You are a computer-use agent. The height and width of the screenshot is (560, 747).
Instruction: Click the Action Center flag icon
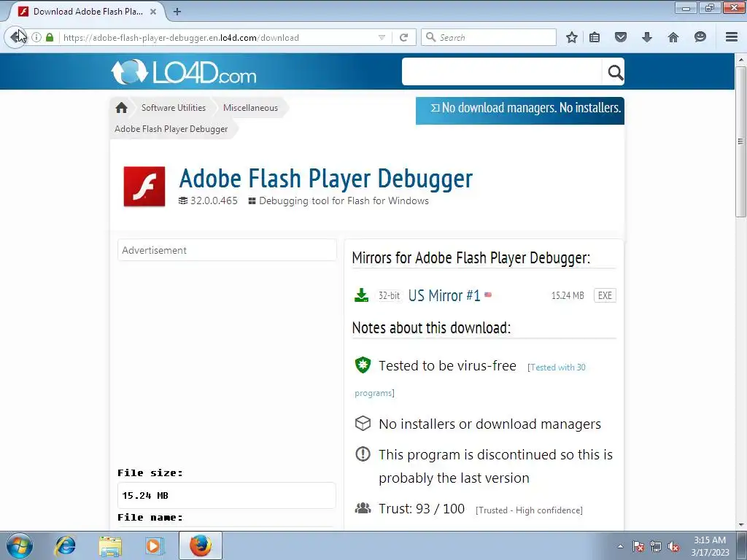pyautogui.click(x=638, y=547)
